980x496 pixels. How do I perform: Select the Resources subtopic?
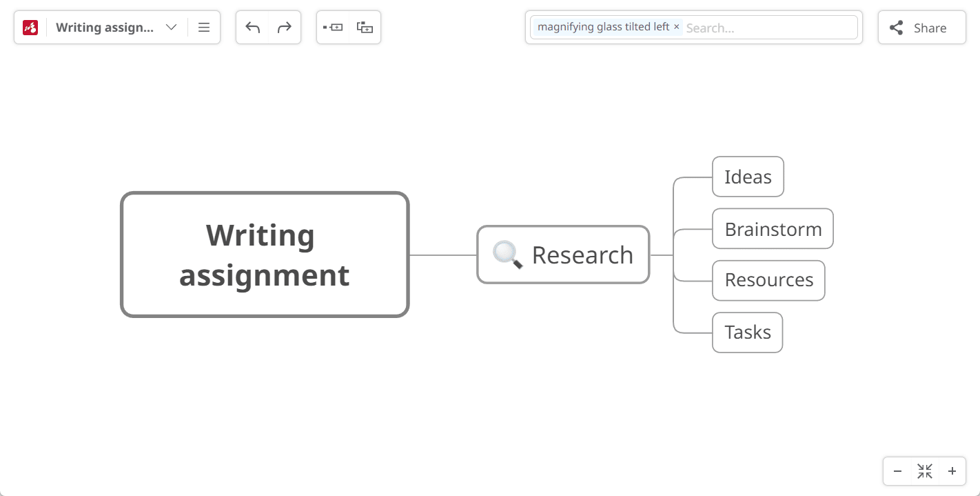(768, 280)
